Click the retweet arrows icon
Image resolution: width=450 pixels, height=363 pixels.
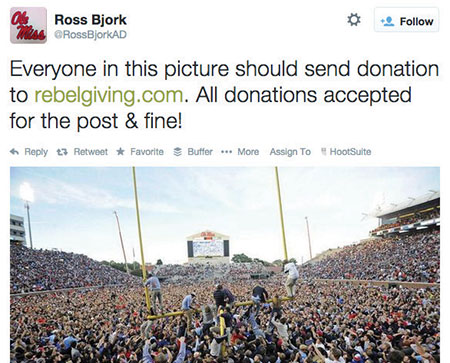click(x=62, y=152)
